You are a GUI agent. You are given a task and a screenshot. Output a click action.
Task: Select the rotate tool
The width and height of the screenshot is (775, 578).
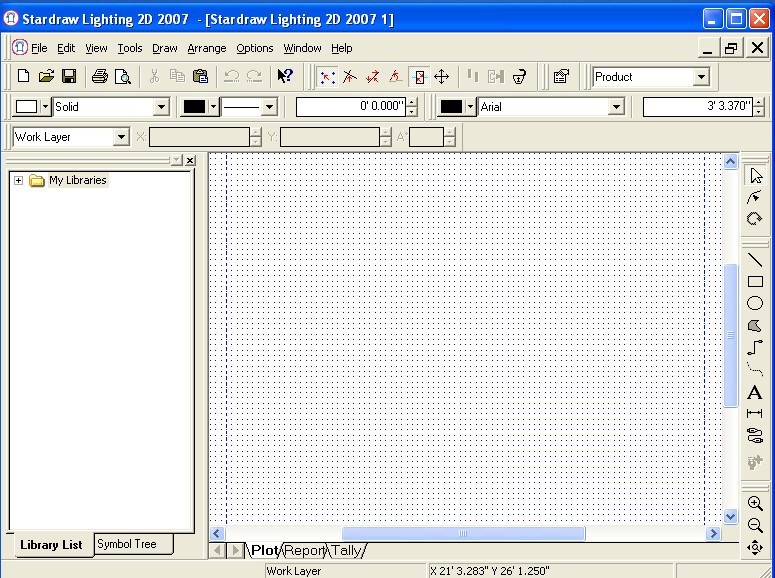[x=755, y=219]
